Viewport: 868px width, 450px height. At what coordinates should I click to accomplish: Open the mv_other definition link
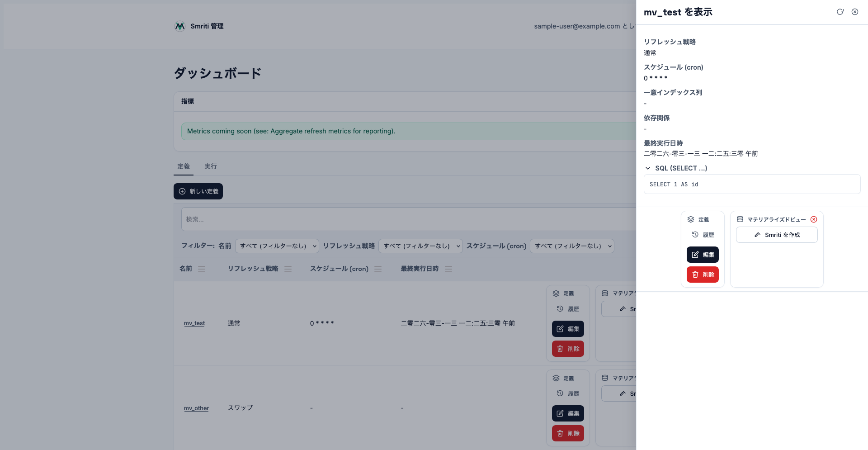tap(196, 408)
